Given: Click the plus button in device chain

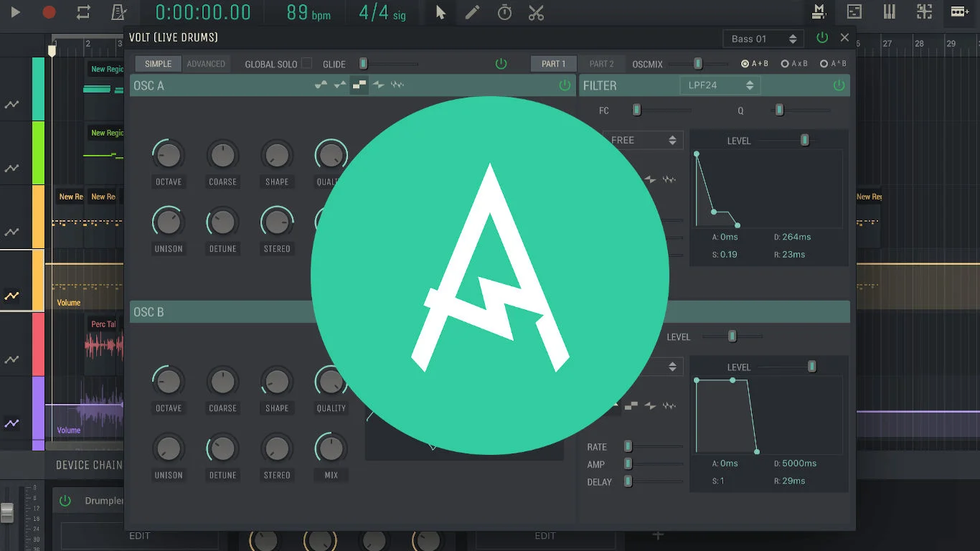Looking at the screenshot, I should tap(658, 534).
